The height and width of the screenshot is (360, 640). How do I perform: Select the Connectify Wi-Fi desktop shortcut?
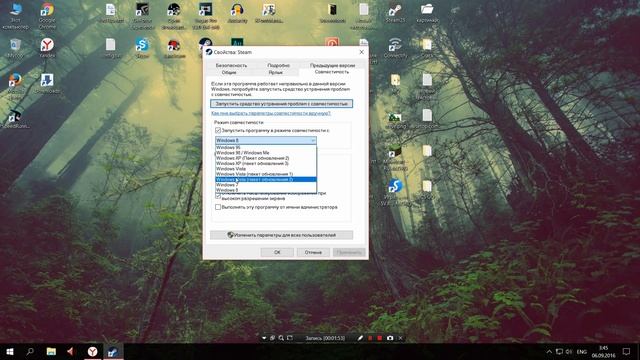[x=395, y=48]
